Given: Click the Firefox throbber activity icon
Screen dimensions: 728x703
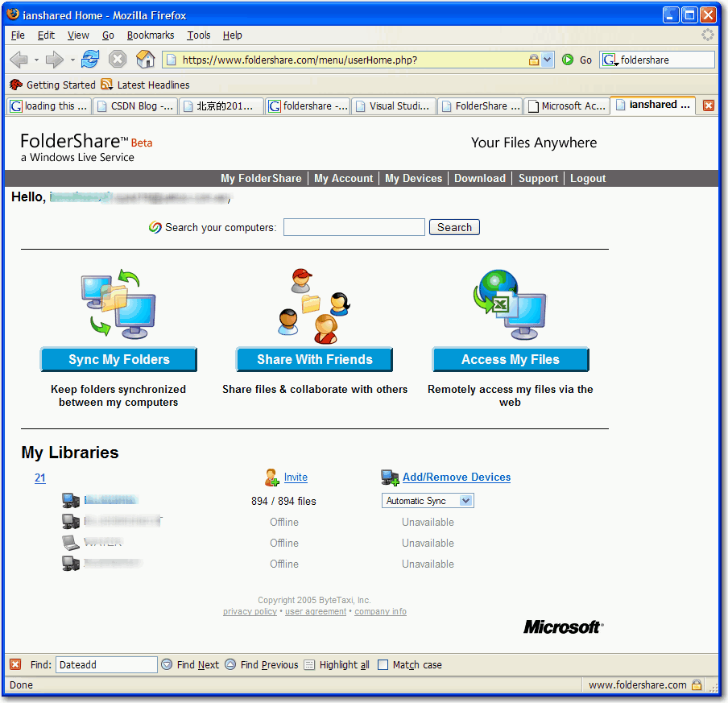Looking at the screenshot, I should pyautogui.click(x=708, y=35).
